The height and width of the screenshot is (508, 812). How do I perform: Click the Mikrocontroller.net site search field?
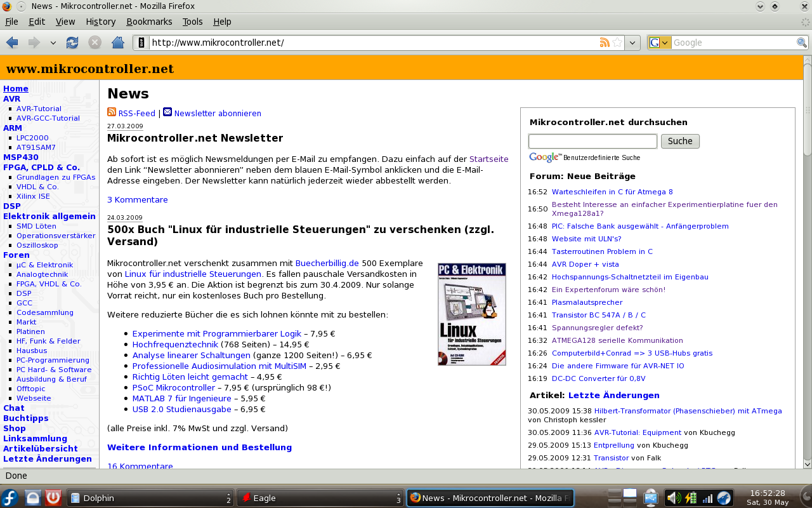pos(593,141)
